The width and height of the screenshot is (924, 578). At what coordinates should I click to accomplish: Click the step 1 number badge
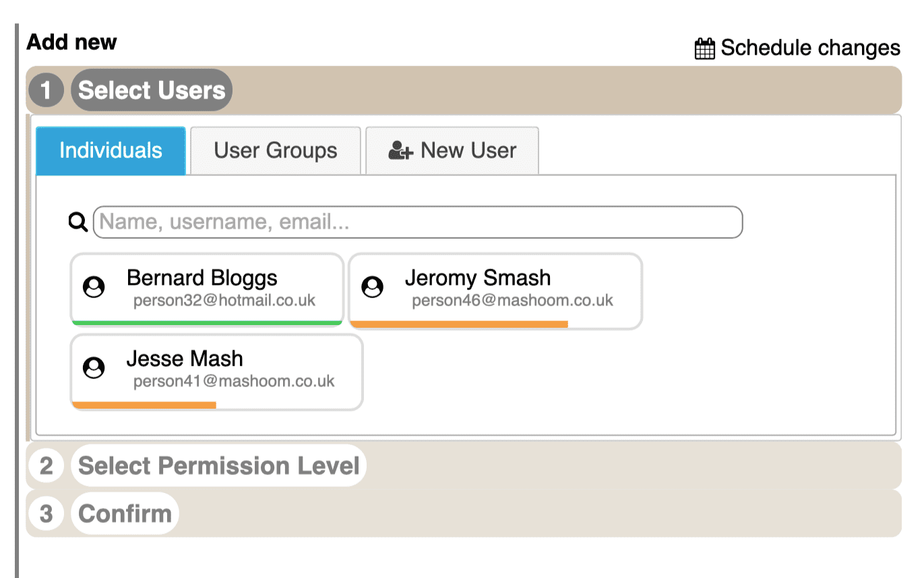(46, 90)
